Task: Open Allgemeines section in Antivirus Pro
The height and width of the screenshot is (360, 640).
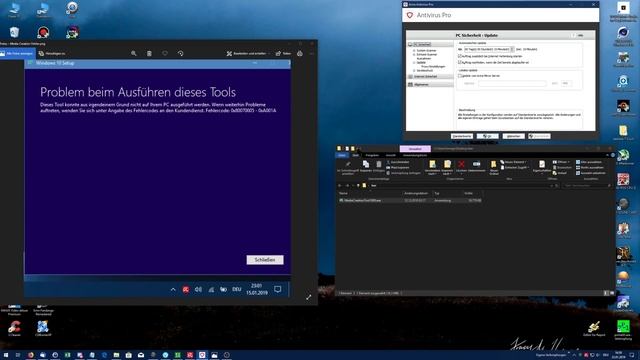Action: [x=431, y=84]
